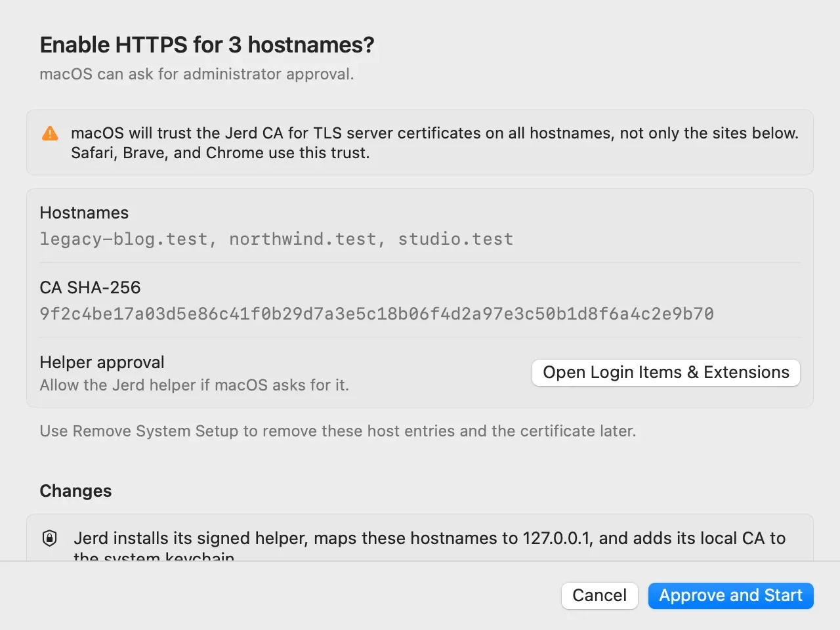Open Login Items & Extensions
The height and width of the screenshot is (630, 840).
click(666, 372)
